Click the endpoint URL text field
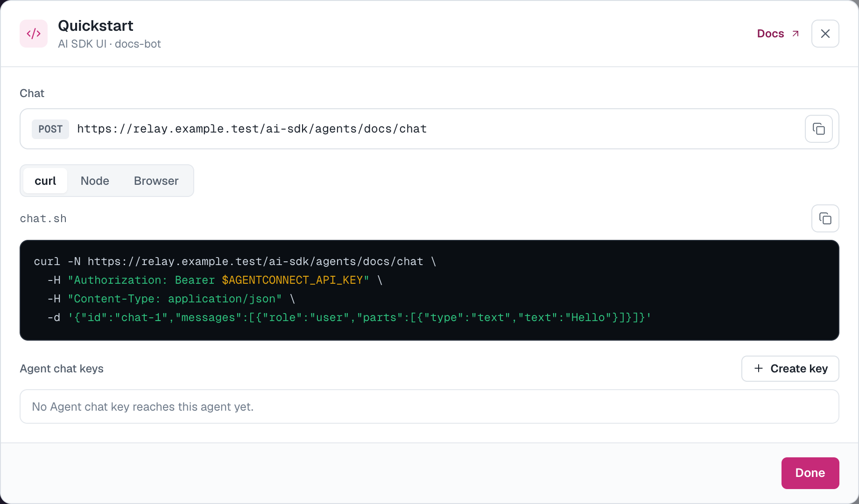 point(429,129)
